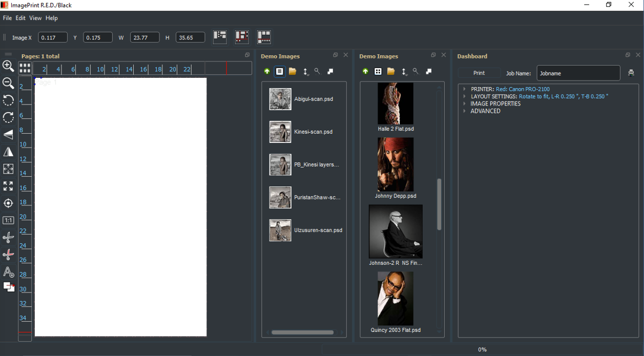Click the Image X value field
The width and height of the screenshot is (644, 356).
click(53, 37)
